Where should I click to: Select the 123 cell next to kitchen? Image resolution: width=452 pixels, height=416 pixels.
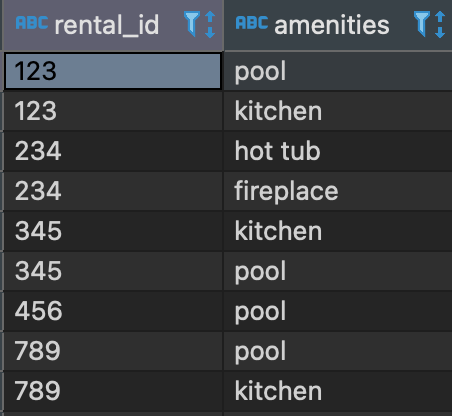113,111
